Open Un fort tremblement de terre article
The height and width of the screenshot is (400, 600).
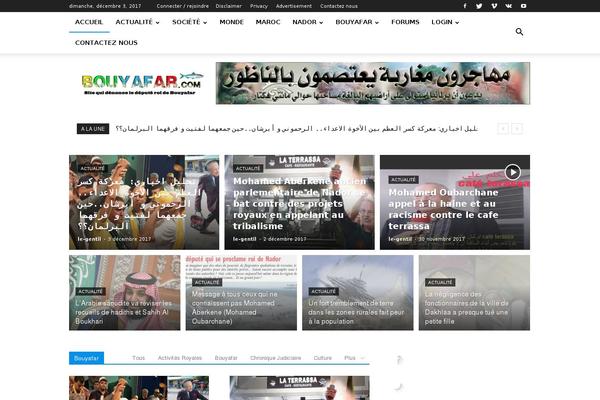(356, 312)
